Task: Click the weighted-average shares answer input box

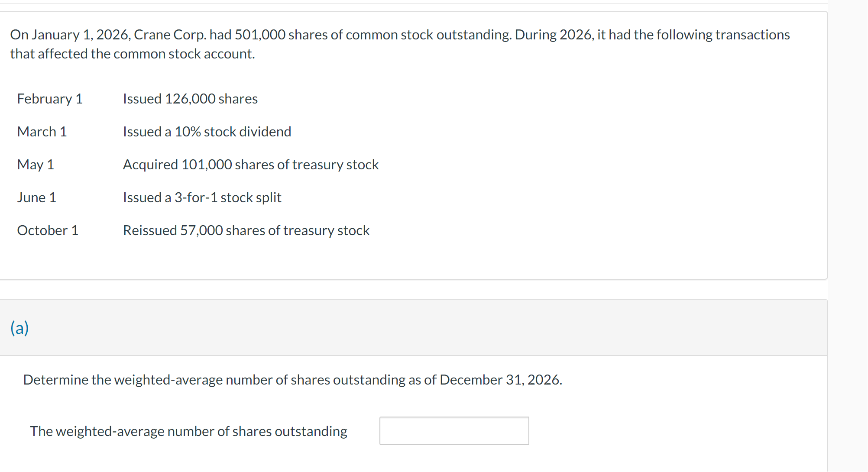Action: [x=454, y=431]
